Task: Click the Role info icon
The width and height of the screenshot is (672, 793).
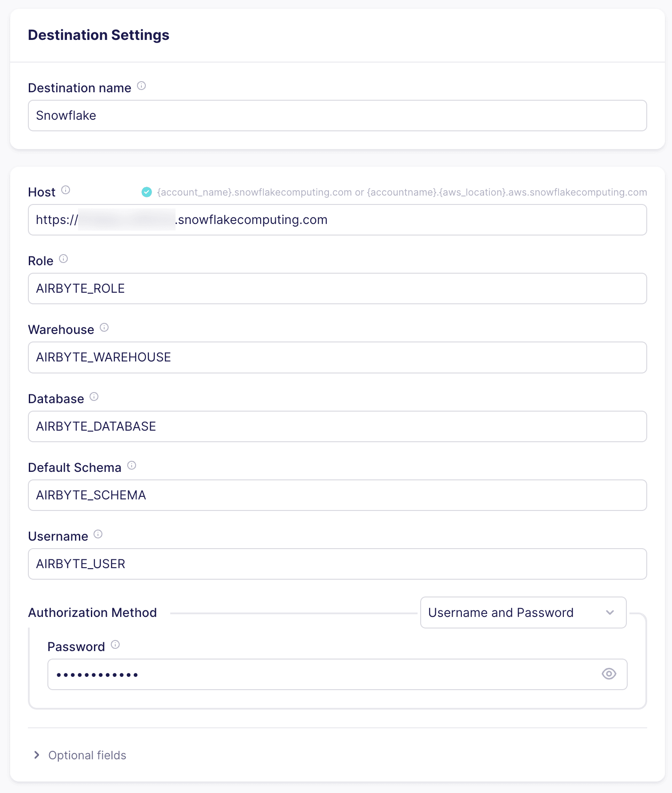Action: pyautogui.click(x=63, y=259)
